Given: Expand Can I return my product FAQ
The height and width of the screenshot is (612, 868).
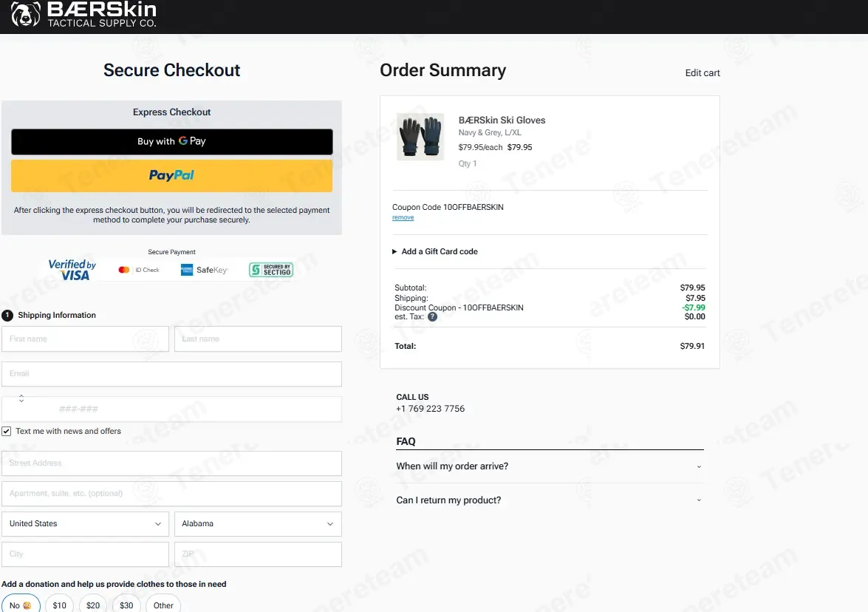Looking at the screenshot, I should coord(550,500).
